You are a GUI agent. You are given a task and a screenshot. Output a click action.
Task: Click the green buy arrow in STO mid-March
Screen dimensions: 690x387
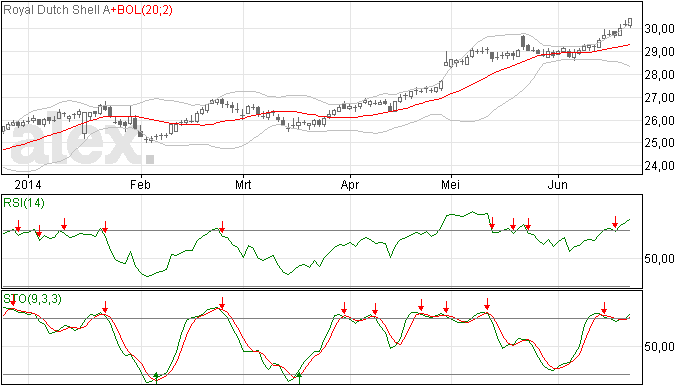[299, 377]
